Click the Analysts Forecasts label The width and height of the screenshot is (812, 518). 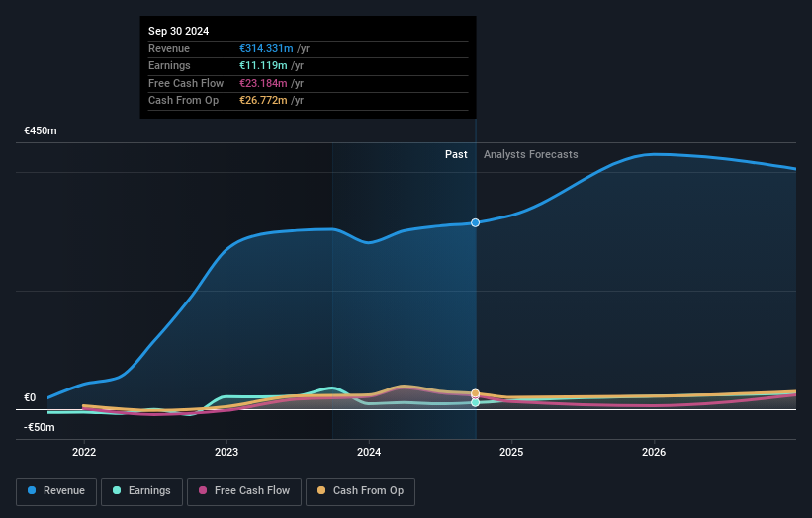[x=531, y=155]
